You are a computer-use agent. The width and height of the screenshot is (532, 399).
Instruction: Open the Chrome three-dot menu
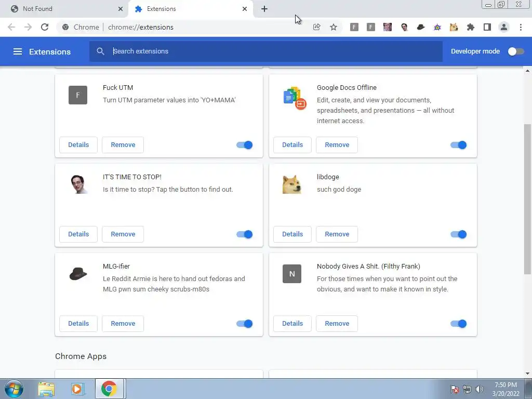[521, 27]
